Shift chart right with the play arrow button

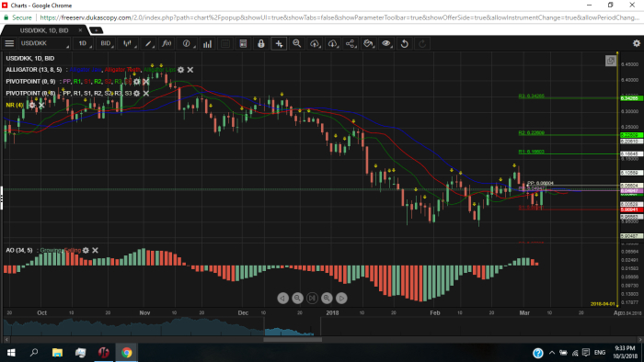pyautogui.click(x=341, y=298)
